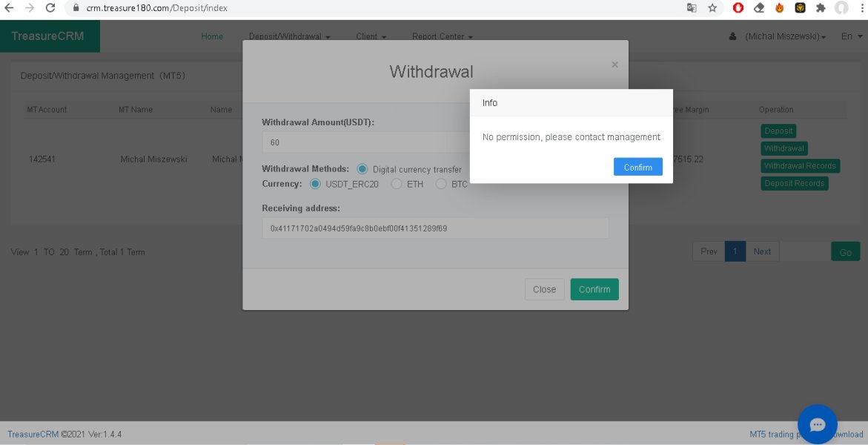Confirm the Info permission message
The width and height of the screenshot is (868, 445).
637,167
